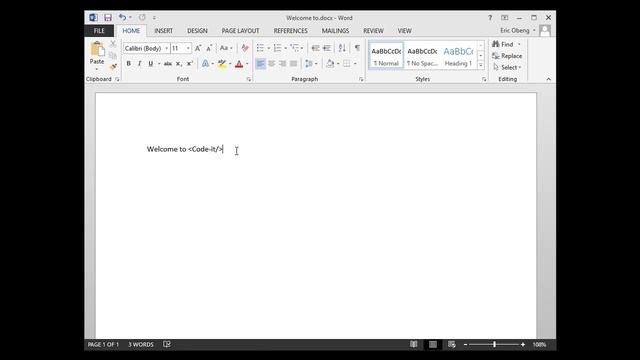Expand the Styles gallery More arrow
The image size is (640, 360).
click(481, 65)
